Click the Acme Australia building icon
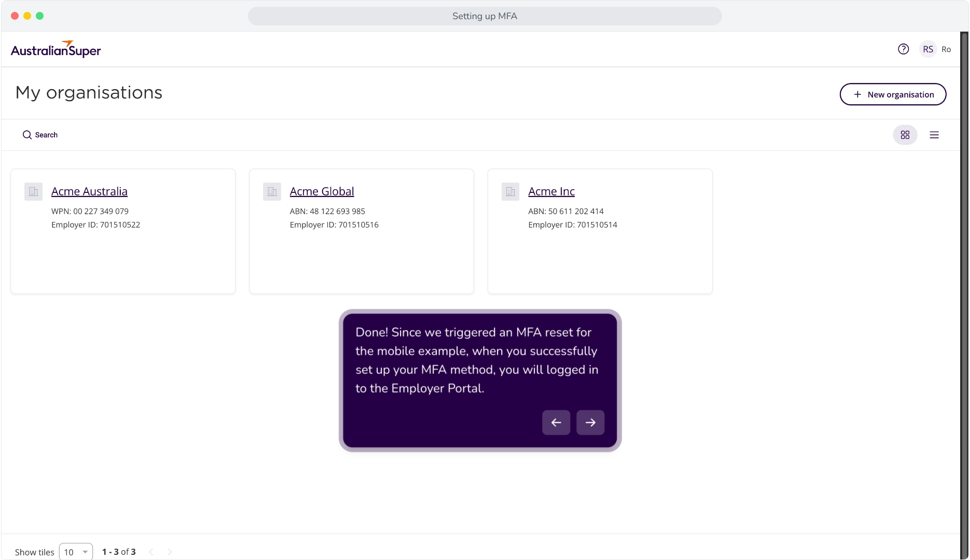Image resolution: width=970 pixels, height=560 pixels. pyautogui.click(x=33, y=192)
